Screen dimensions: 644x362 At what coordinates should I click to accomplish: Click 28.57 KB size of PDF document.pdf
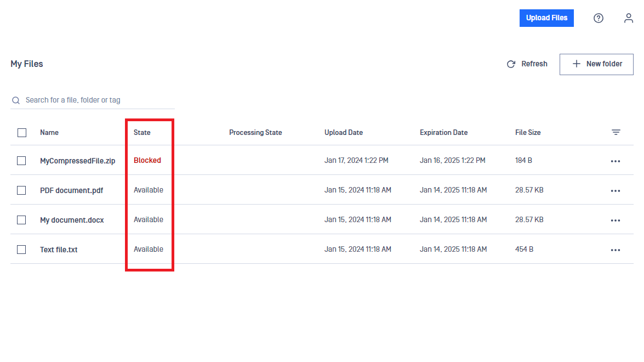[x=529, y=190]
